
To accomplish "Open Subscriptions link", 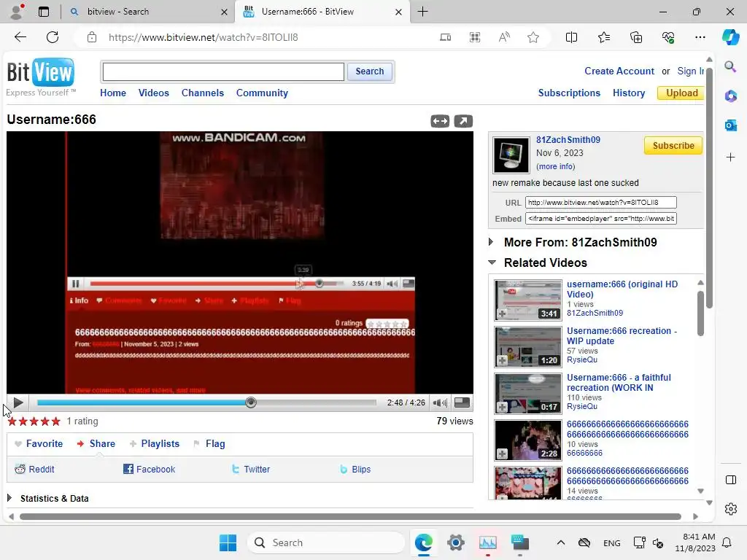I will (569, 93).
